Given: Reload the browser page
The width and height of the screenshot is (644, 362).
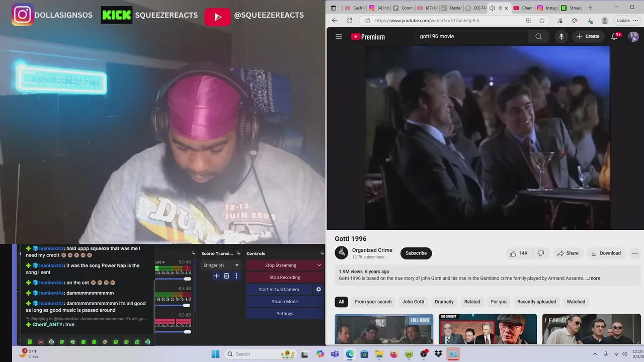Looking at the screenshot, I should tap(349, 21).
